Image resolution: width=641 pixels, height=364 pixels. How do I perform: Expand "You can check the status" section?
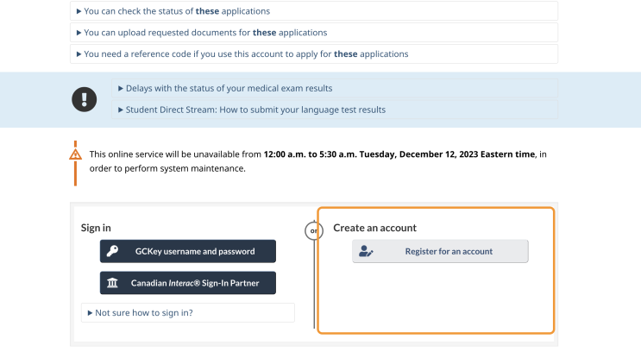pos(314,11)
